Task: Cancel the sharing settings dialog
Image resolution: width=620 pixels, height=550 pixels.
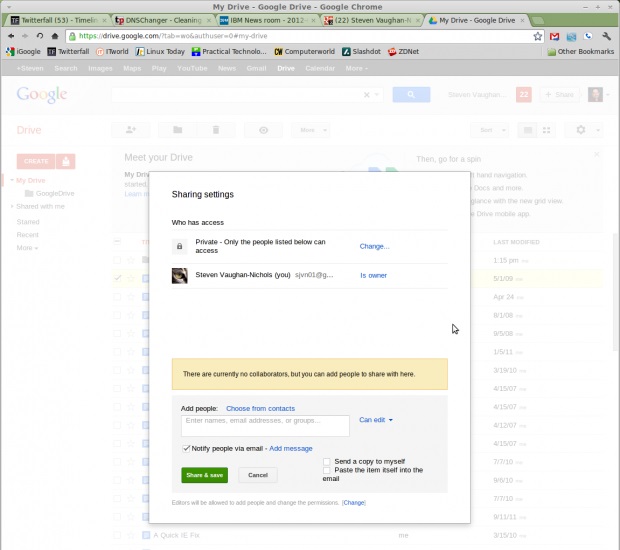Action: (258, 475)
